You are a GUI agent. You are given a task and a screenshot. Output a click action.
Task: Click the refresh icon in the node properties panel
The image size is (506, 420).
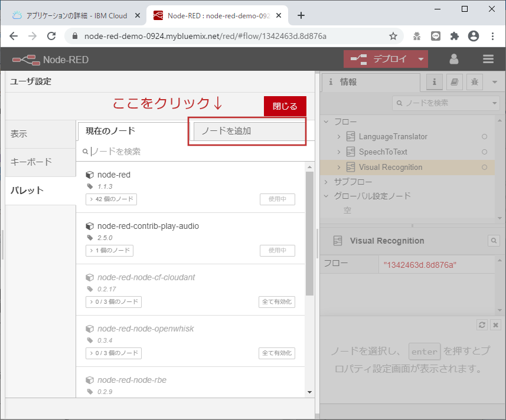pyautogui.click(x=482, y=324)
